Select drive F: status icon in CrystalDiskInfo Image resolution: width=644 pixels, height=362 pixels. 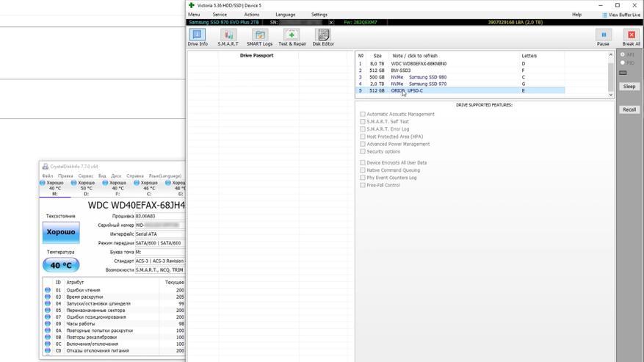click(x=105, y=183)
